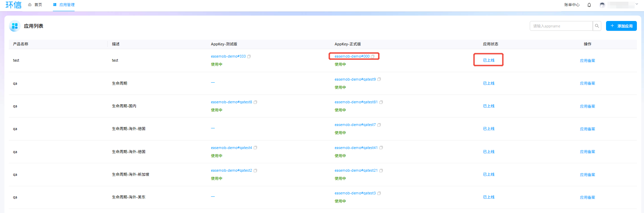Screen dimensions: 644x213
Task: Copy the easemob-demo#qatest81 AppKey
Action: (x=381, y=102)
